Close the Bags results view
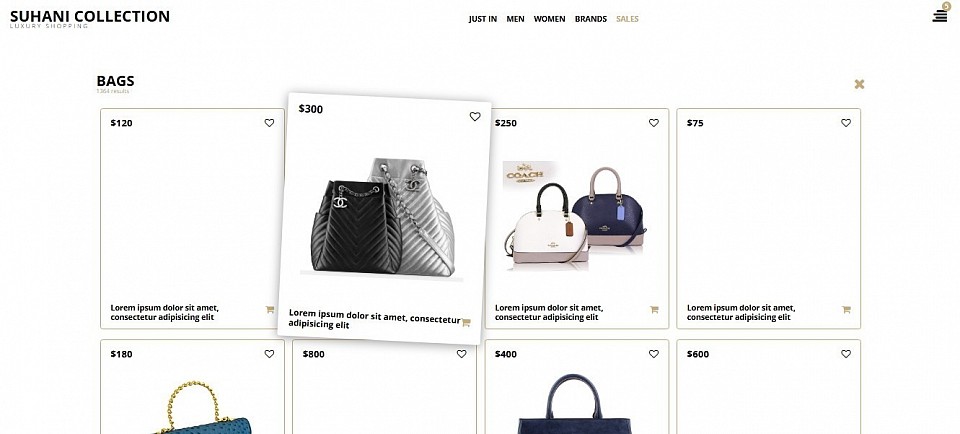The height and width of the screenshot is (434, 960). click(860, 84)
